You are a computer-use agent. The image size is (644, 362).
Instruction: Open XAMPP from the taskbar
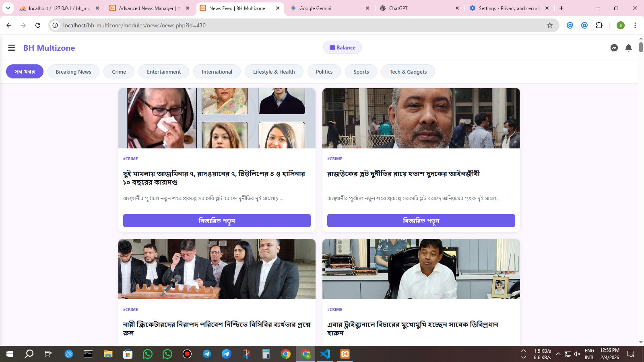[x=345, y=354]
